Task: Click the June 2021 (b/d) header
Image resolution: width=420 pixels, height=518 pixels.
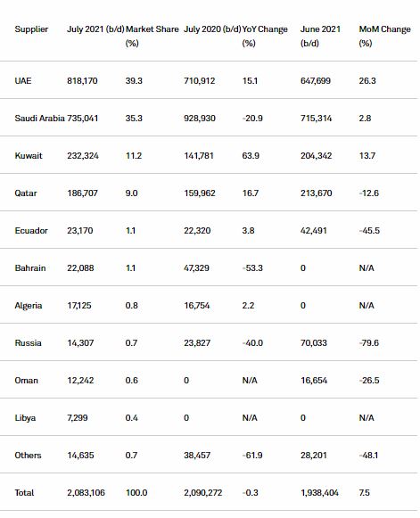Action: (320, 36)
